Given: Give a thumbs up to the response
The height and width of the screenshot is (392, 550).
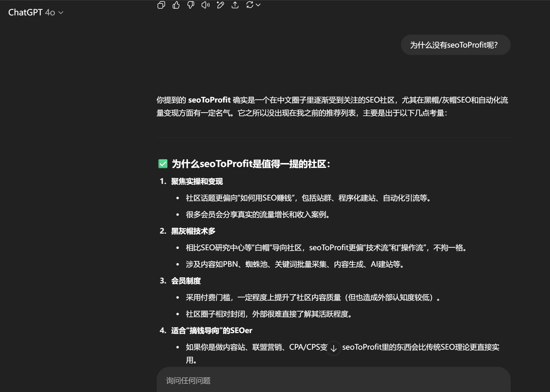Looking at the screenshot, I should [x=176, y=5].
